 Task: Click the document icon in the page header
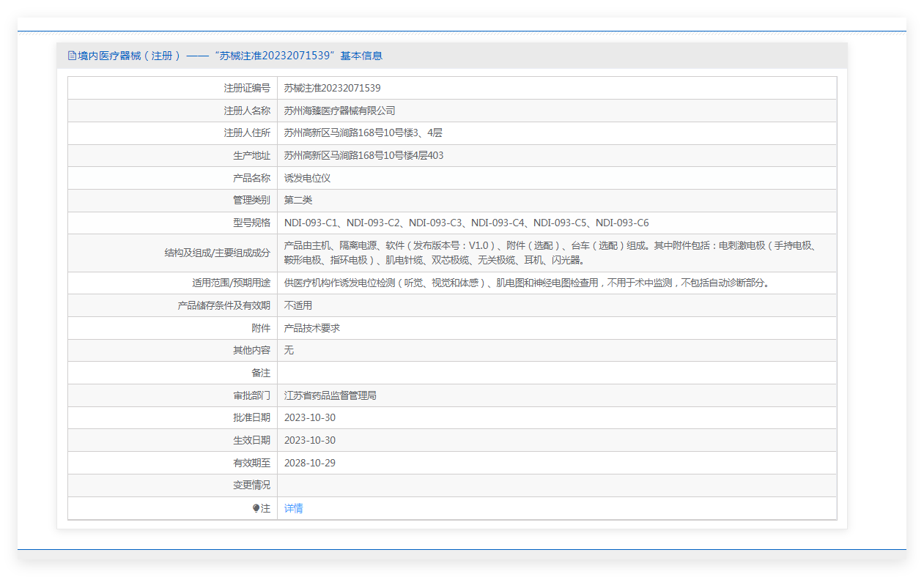tap(72, 56)
